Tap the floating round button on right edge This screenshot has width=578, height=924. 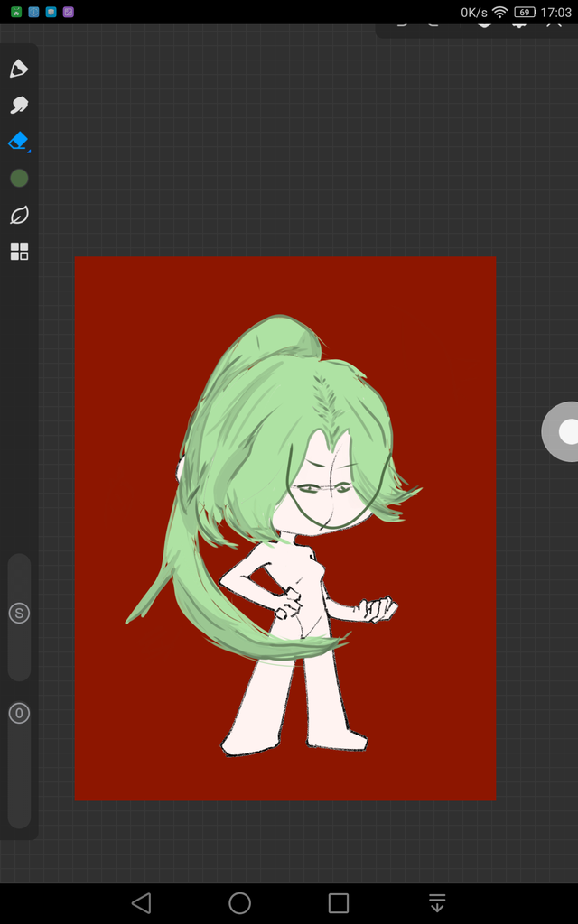coord(565,432)
